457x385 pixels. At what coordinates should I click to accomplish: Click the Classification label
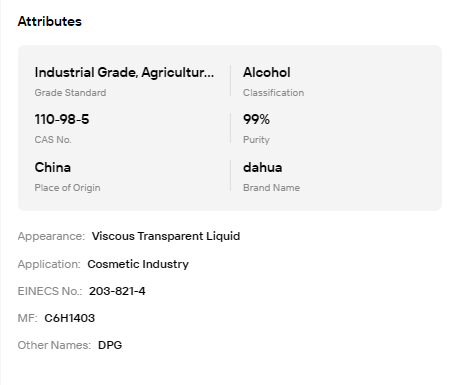tap(273, 93)
